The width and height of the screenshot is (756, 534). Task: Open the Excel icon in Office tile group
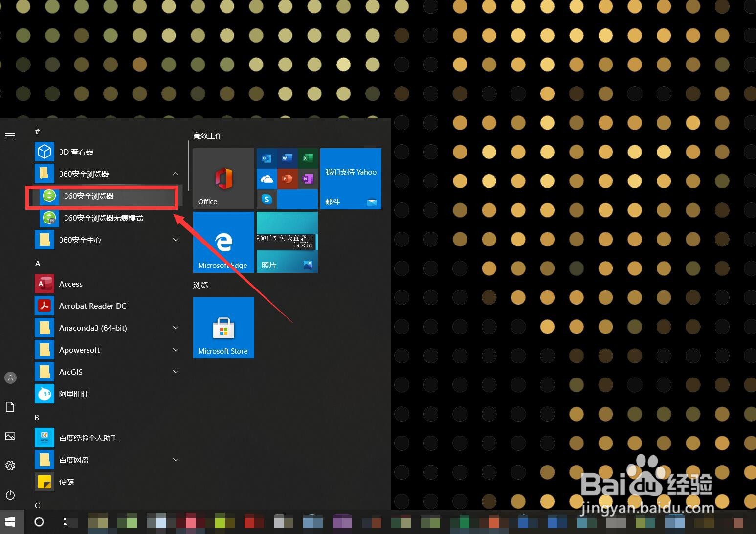pos(308,158)
